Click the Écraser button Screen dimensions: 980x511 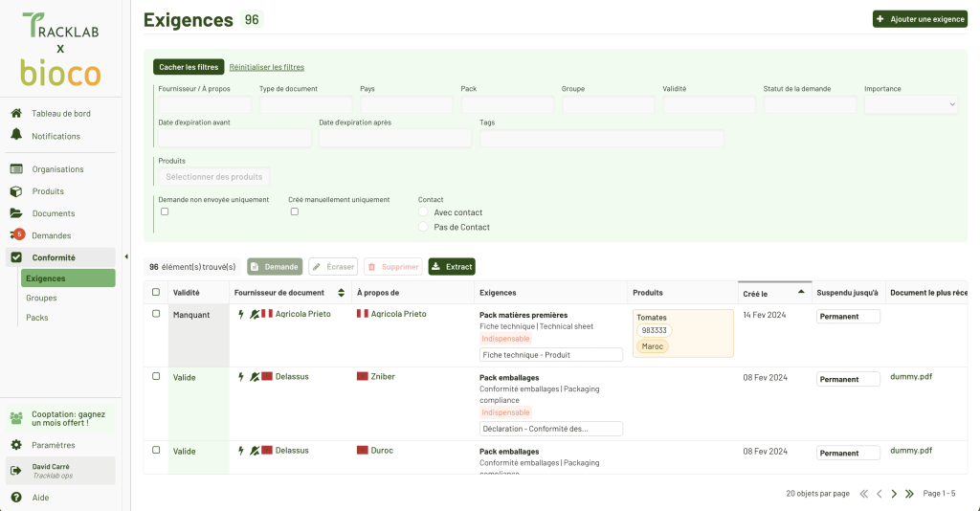333,267
